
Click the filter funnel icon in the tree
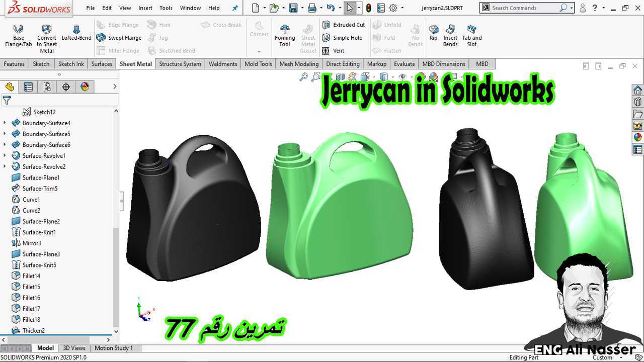(x=7, y=101)
